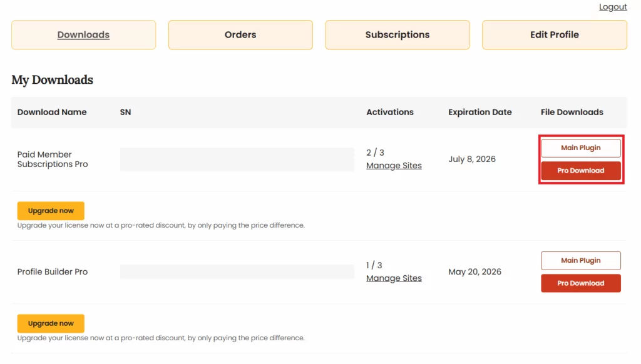Open Manage Sites for Paid Member Subscriptions Pro
The width and height of the screenshot is (641, 364).
point(394,166)
